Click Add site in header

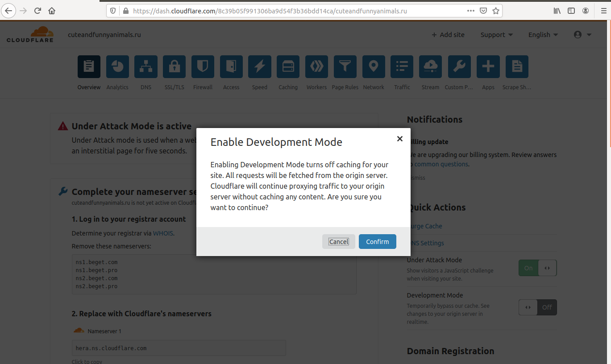coord(448,35)
